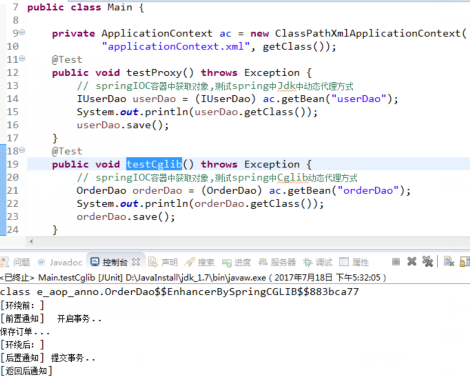Click the console line [返回后通知]

click(26, 371)
